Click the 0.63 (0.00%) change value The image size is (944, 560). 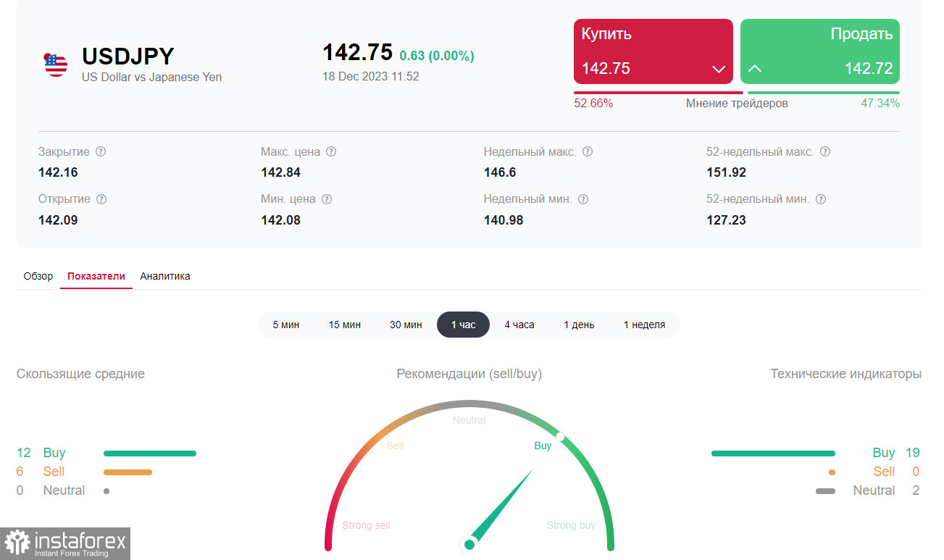click(x=437, y=56)
